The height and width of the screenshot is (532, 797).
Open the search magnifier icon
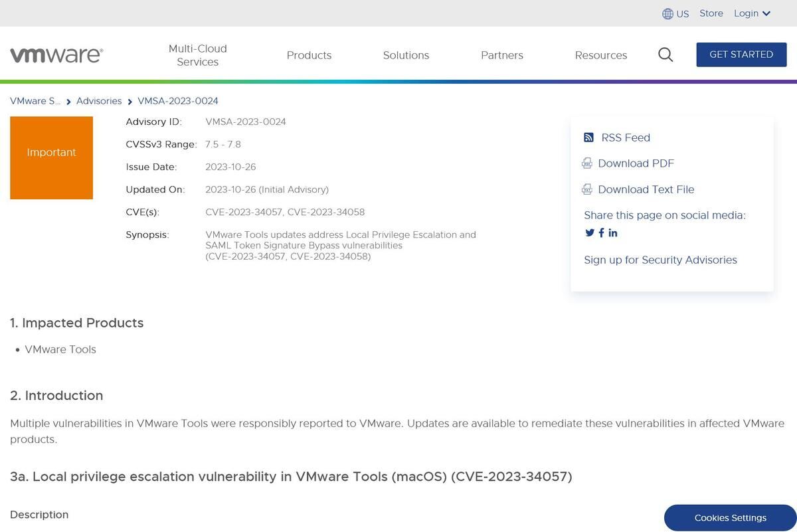pyautogui.click(x=665, y=54)
